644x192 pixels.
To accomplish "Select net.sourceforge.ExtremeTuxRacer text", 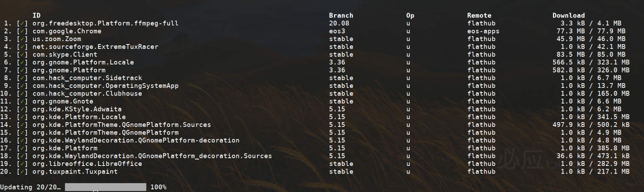I will point(95,47).
